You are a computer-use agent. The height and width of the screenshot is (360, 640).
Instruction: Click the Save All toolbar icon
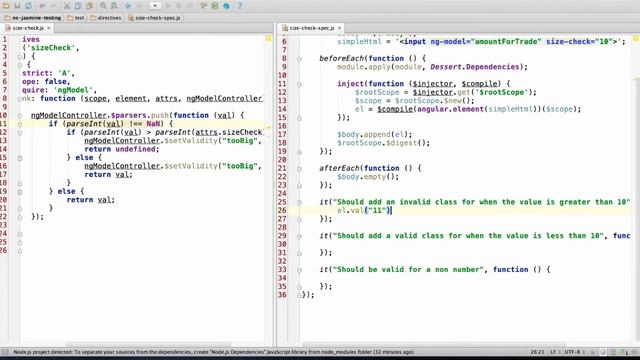[17, 6]
